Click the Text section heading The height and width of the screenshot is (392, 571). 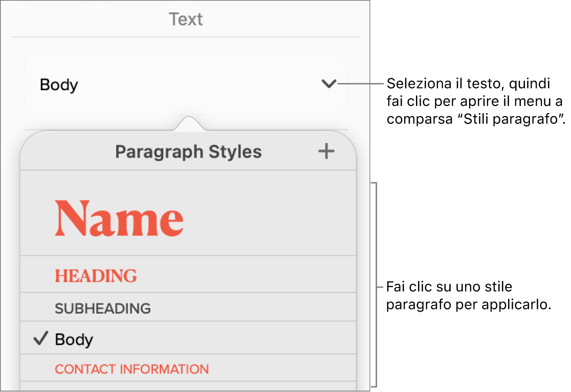tap(186, 19)
